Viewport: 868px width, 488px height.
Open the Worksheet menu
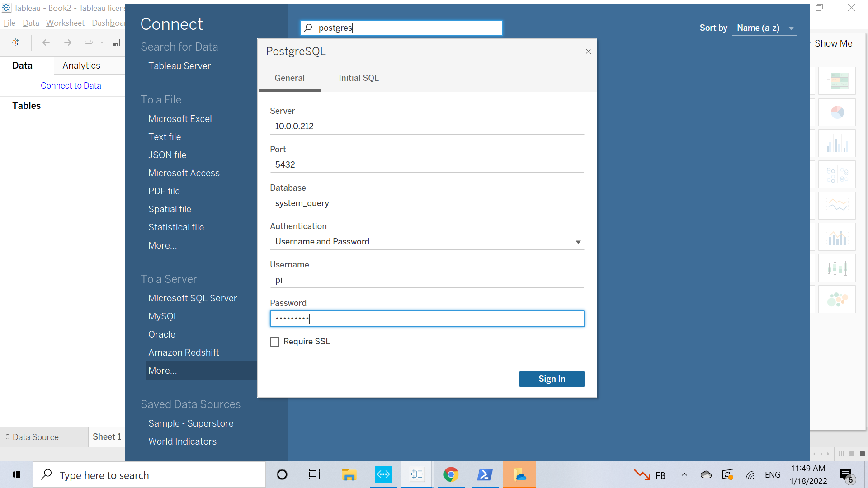coord(65,23)
